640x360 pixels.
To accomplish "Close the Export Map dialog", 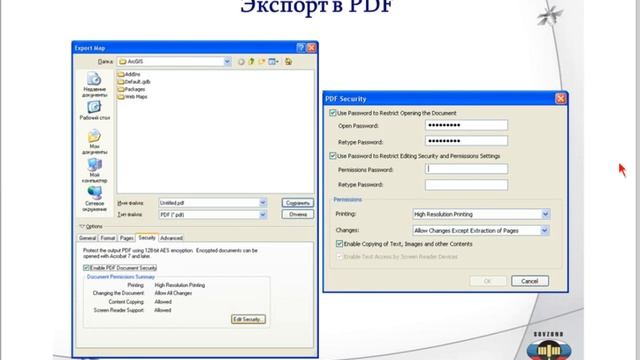I will point(311,48).
